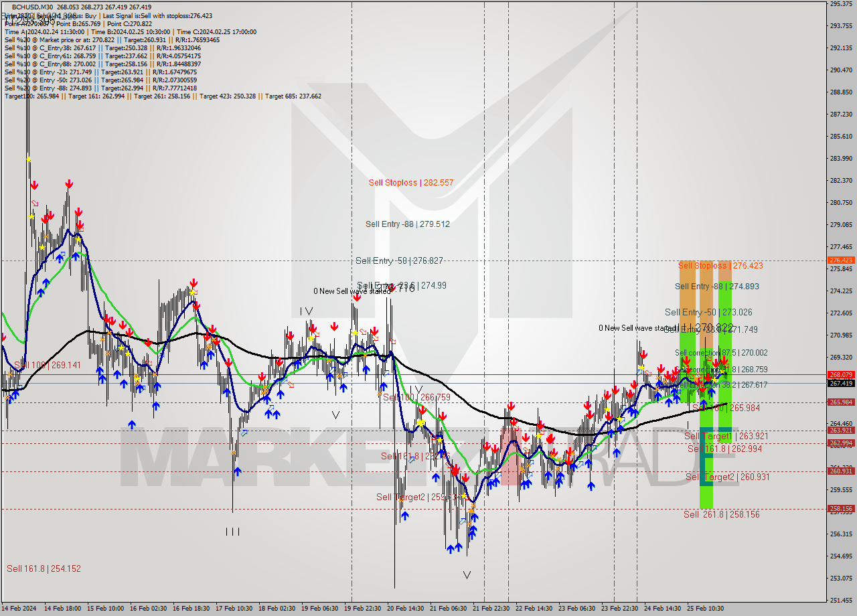Click the 'Sell Entry -88 | 279.512' label

pyautogui.click(x=408, y=224)
